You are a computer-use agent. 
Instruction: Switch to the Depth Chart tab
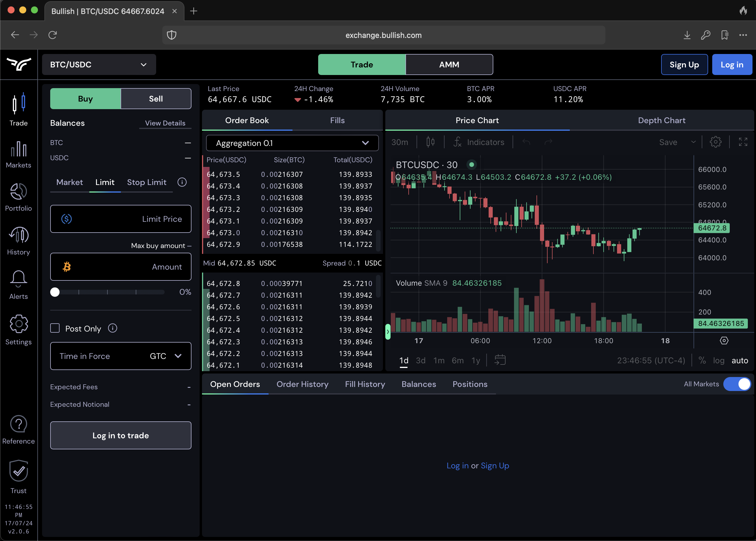[661, 121]
